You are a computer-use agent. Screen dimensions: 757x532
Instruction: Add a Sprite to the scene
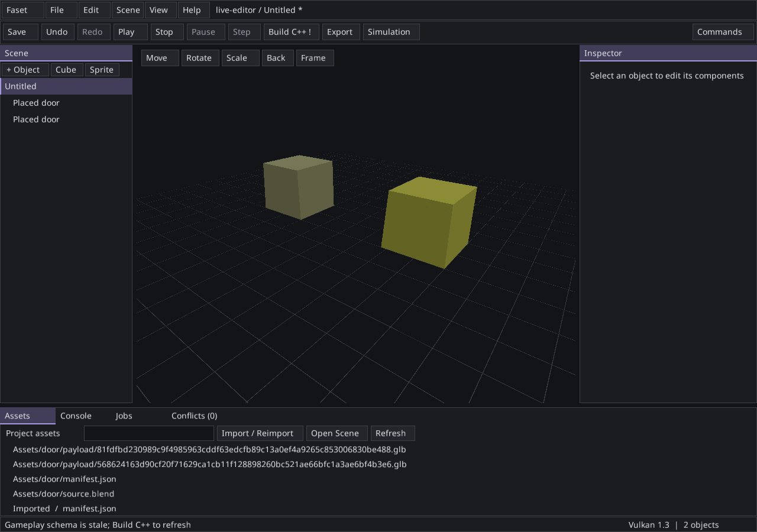pyautogui.click(x=102, y=70)
